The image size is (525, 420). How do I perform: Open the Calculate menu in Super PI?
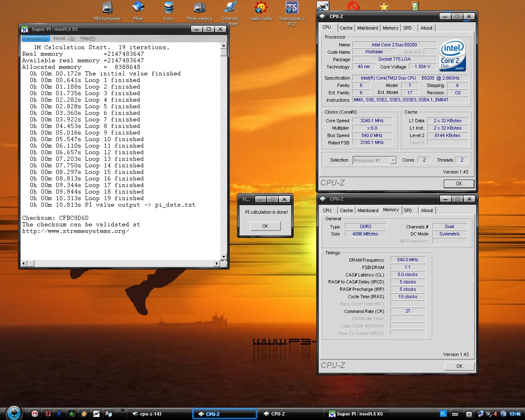[35, 38]
